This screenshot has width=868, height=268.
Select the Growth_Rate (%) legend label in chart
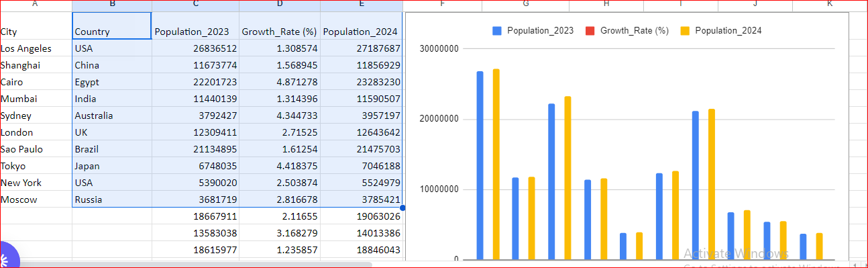pos(634,31)
